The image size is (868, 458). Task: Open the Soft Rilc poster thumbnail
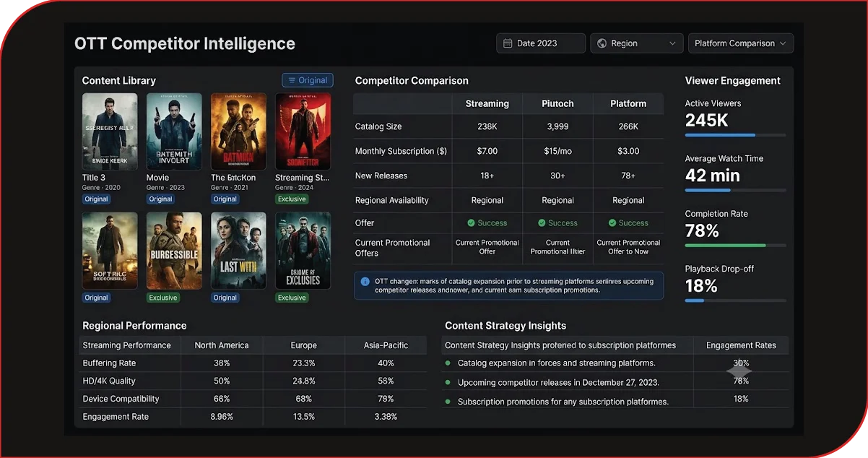point(110,251)
